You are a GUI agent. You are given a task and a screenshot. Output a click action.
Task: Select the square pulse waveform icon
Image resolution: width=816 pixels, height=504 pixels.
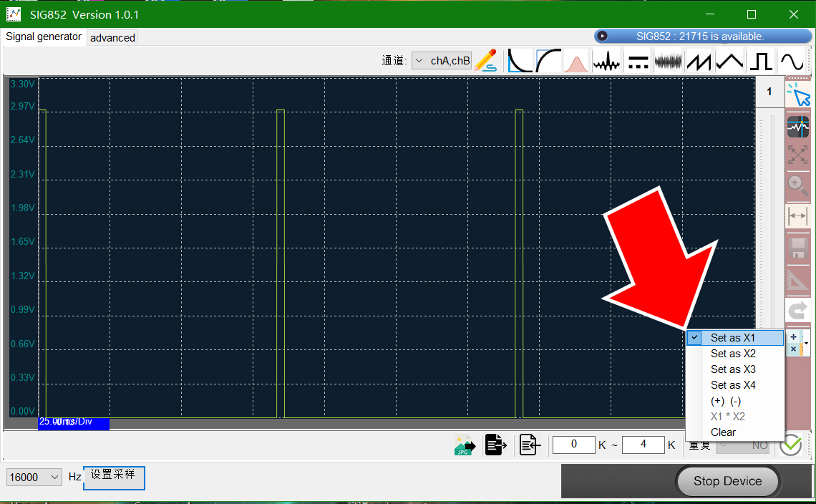point(761,61)
